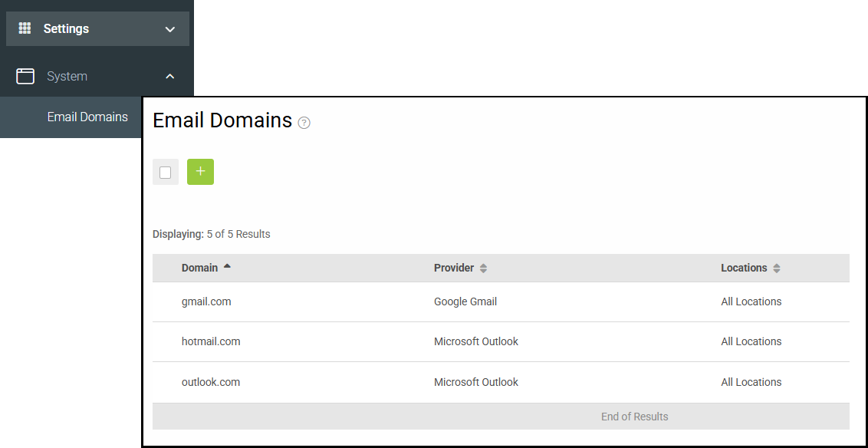Click the Provider sort arrows icon
This screenshot has width=868, height=448.
pos(483,268)
